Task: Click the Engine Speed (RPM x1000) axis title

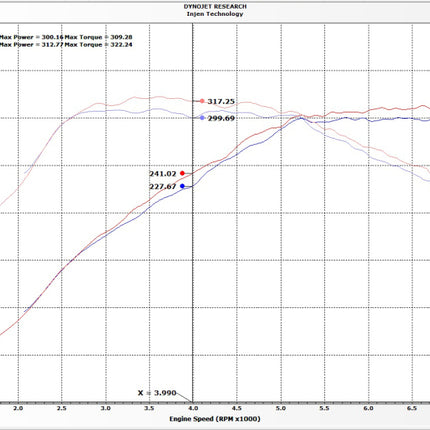Action: tap(215, 419)
